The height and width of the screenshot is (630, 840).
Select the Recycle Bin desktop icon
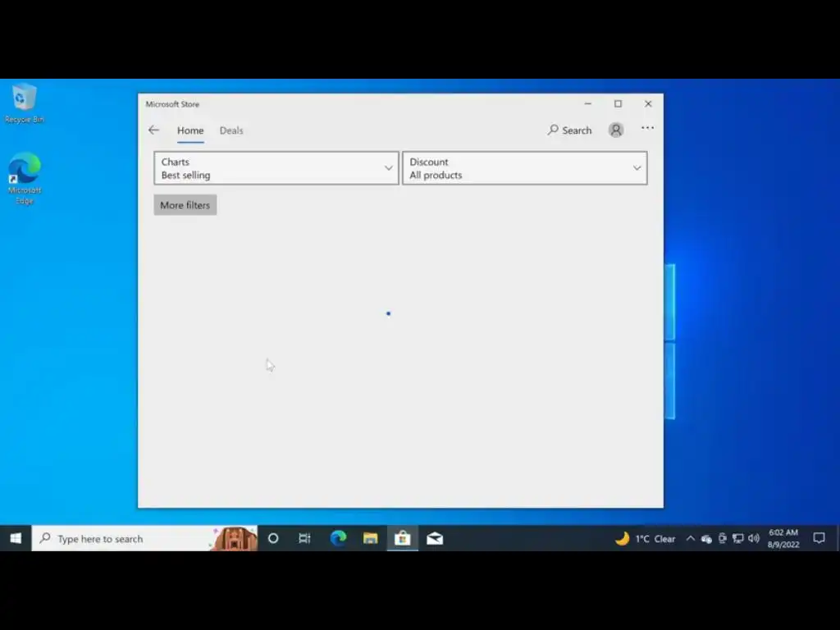pyautogui.click(x=24, y=104)
